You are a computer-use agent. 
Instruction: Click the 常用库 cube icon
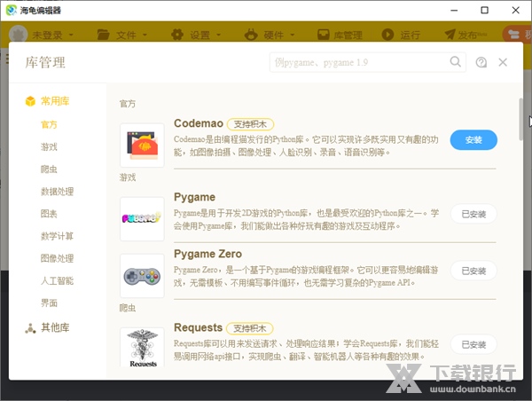click(x=30, y=101)
